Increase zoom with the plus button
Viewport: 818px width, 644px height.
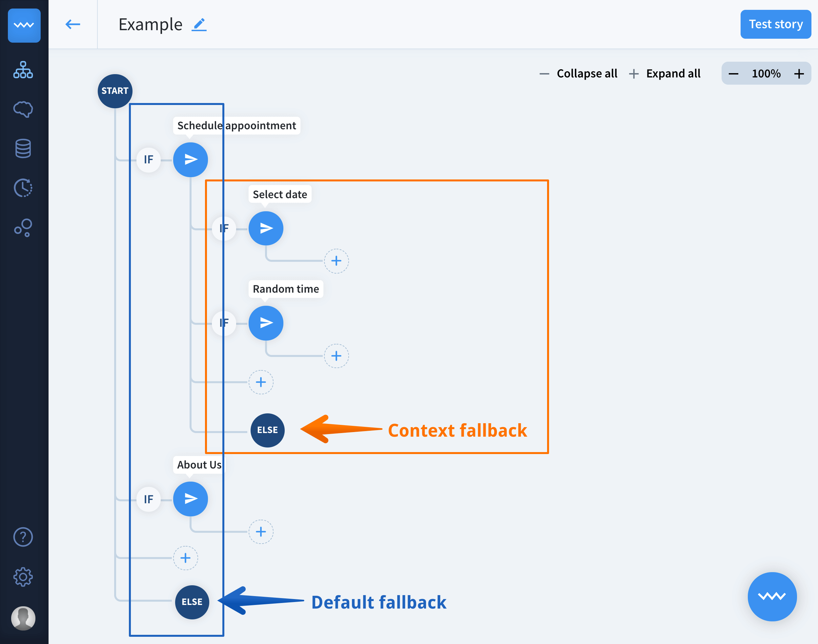[799, 73]
